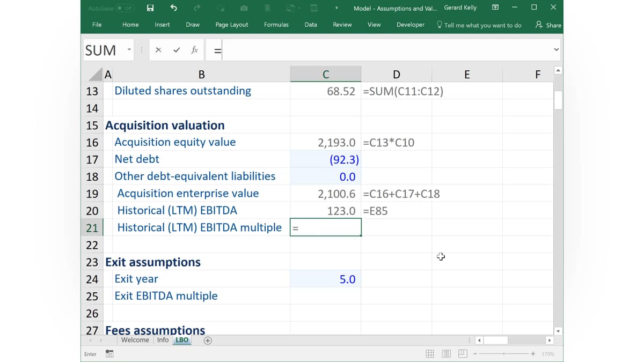Screen dimensions: 644x362
Task: Click cell C20 value 123.0
Action: pos(326,211)
